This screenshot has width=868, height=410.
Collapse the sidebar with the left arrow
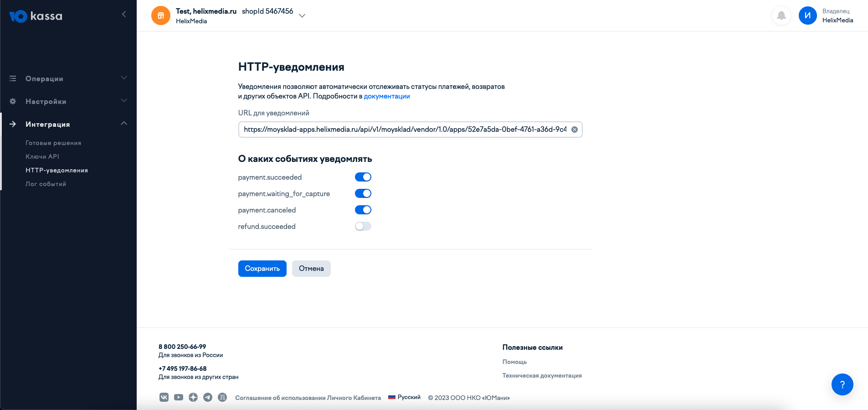tap(124, 15)
